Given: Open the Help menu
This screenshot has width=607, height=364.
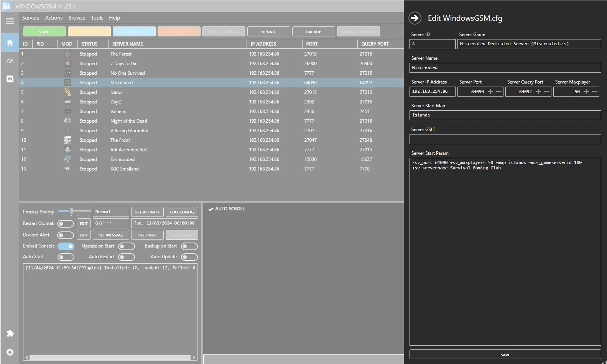Looking at the screenshot, I should [x=114, y=18].
